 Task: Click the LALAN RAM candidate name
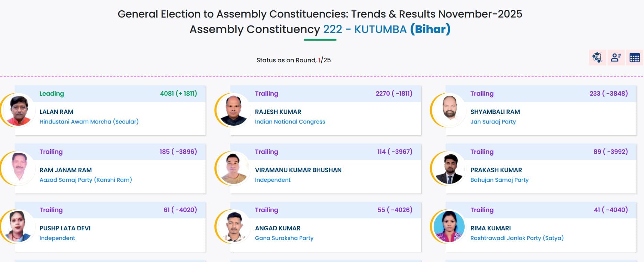pos(56,112)
